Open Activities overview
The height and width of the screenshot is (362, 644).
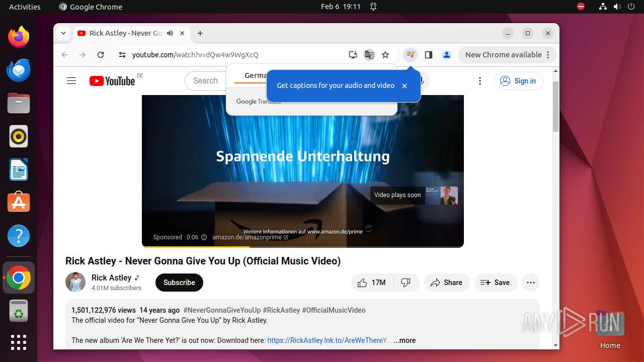pyautogui.click(x=25, y=7)
